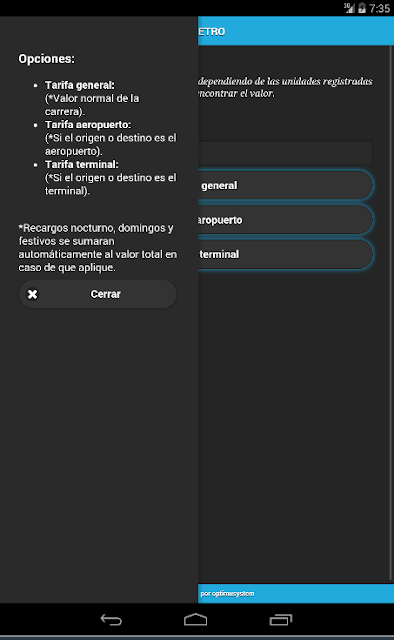Check the battery icon in status bar
Image resolution: width=394 pixels, height=640 pixels.
tap(362, 8)
